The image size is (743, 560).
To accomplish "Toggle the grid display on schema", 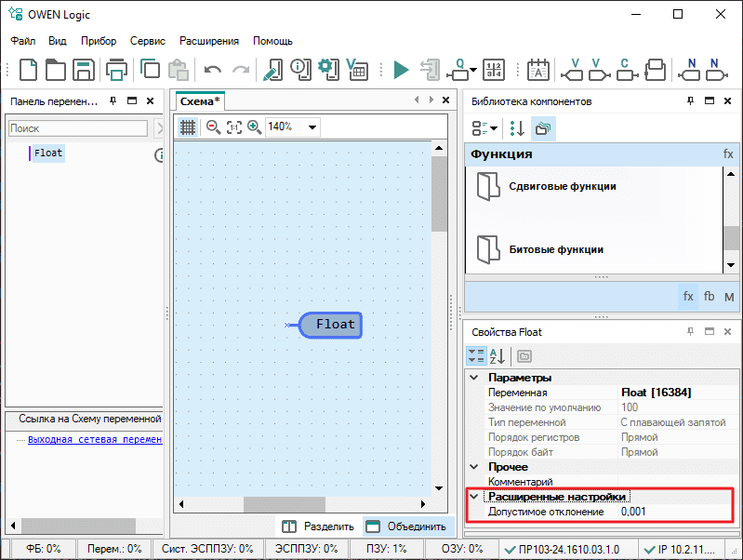I will [x=187, y=127].
